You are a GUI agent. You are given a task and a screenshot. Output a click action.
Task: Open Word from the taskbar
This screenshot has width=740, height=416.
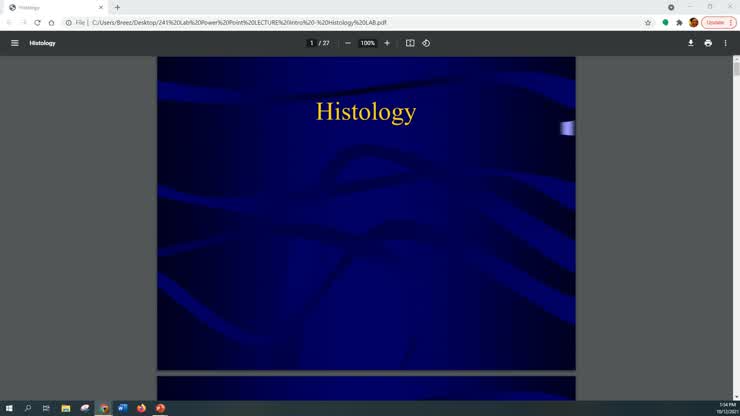tap(122, 408)
